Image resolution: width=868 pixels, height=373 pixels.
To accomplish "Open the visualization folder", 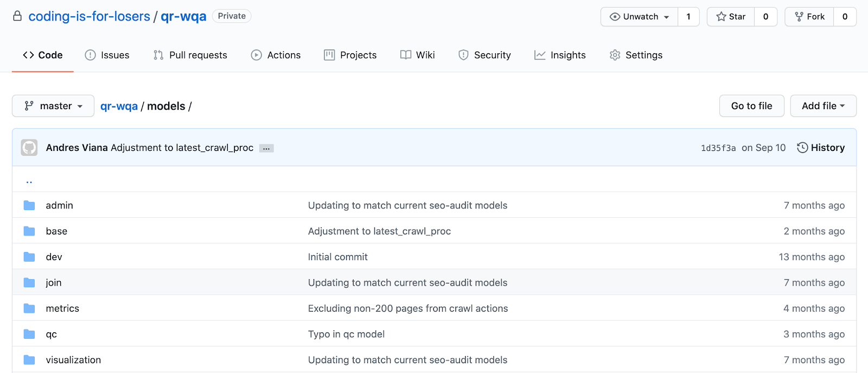I will [x=73, y=360].
